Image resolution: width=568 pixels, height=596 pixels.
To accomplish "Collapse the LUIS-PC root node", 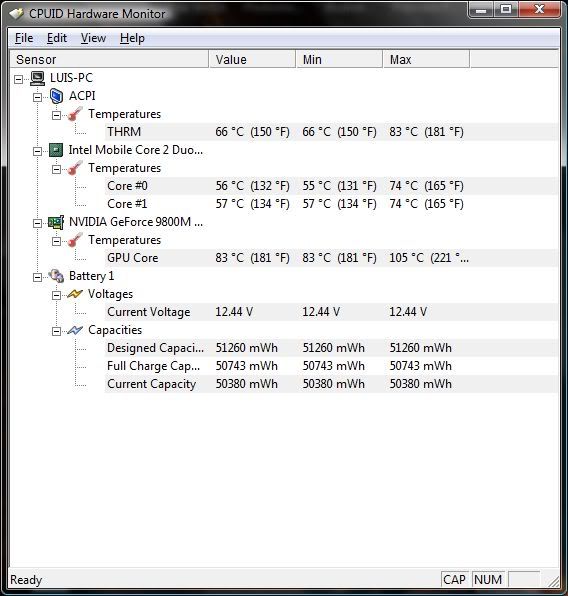I will tap(18, 79).
